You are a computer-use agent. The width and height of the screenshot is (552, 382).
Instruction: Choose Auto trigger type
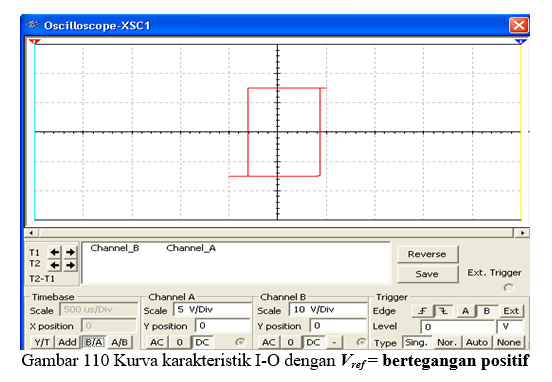click(477, 342)
